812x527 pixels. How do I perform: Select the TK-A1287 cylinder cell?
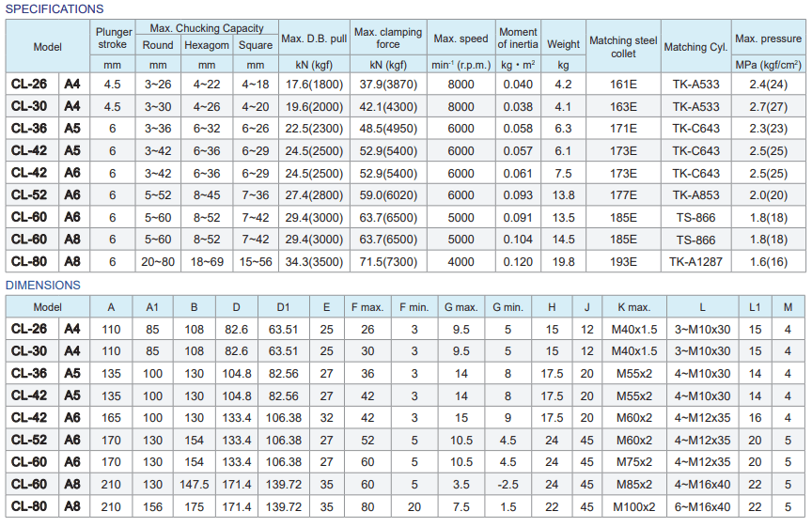[x=695, y=261]
